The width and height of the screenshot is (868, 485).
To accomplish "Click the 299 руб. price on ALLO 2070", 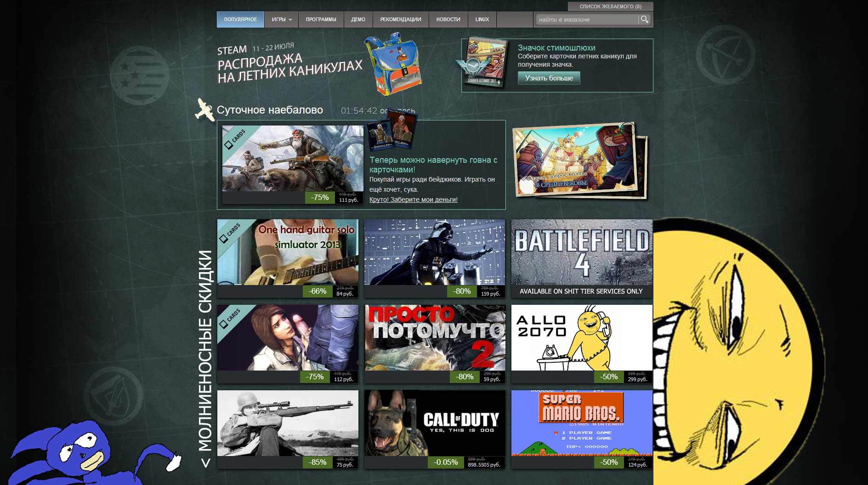I will click(x=638, y=379).
